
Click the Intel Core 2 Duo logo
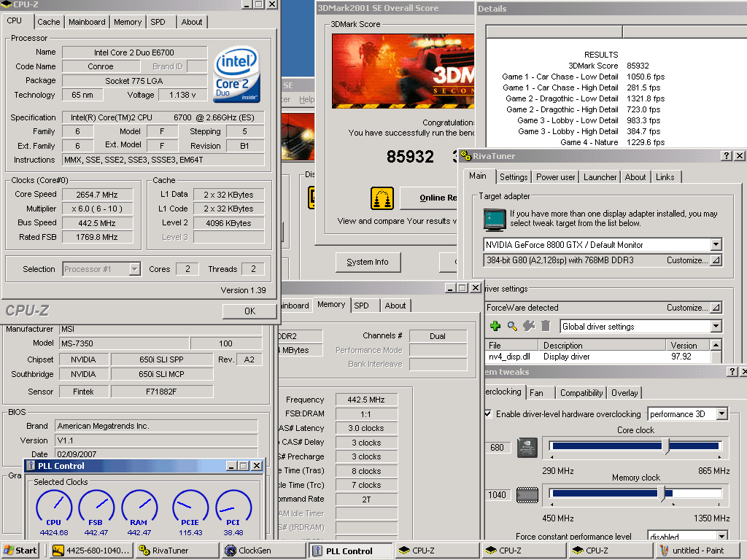[x=237, y=74]
